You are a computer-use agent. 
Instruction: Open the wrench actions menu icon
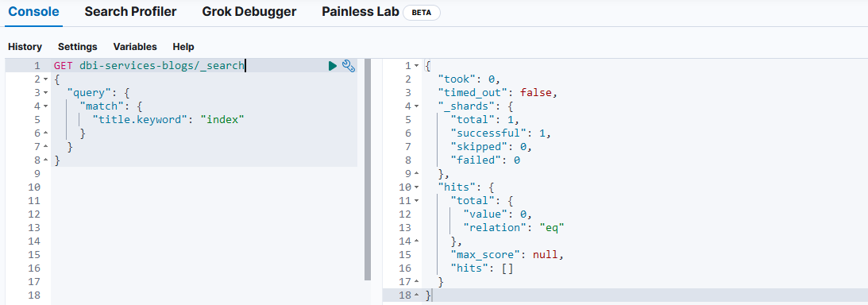pos(349,66)
